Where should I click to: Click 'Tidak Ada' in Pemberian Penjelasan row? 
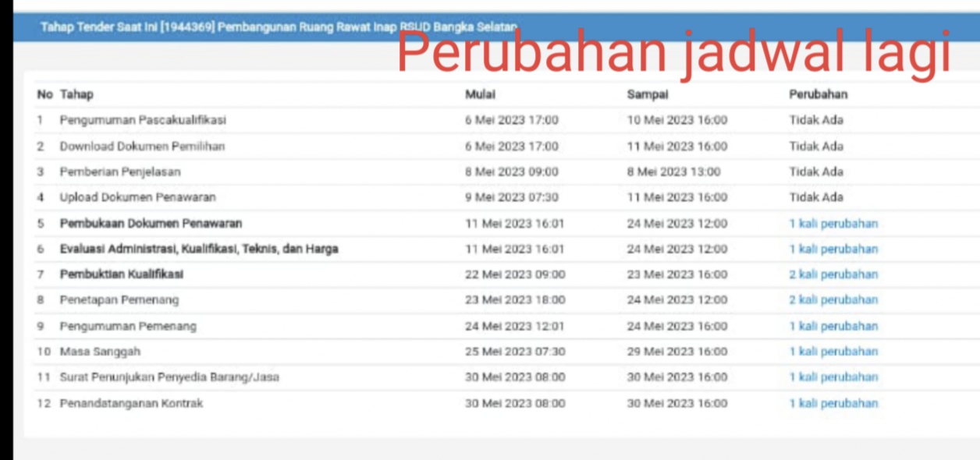(816, 172)
